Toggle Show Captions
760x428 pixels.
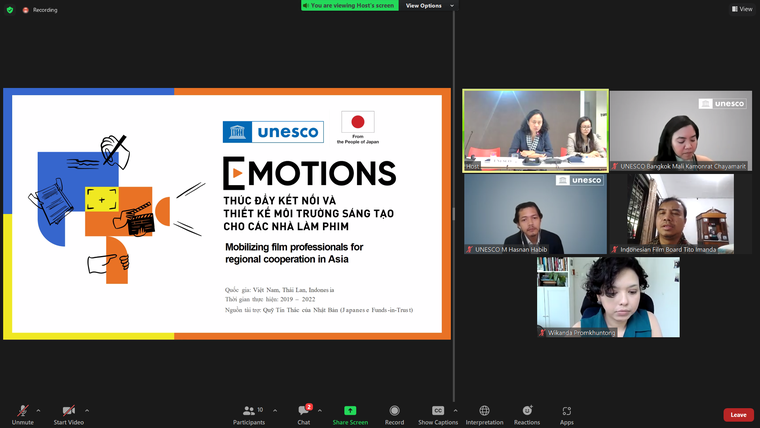click(438, 413)
